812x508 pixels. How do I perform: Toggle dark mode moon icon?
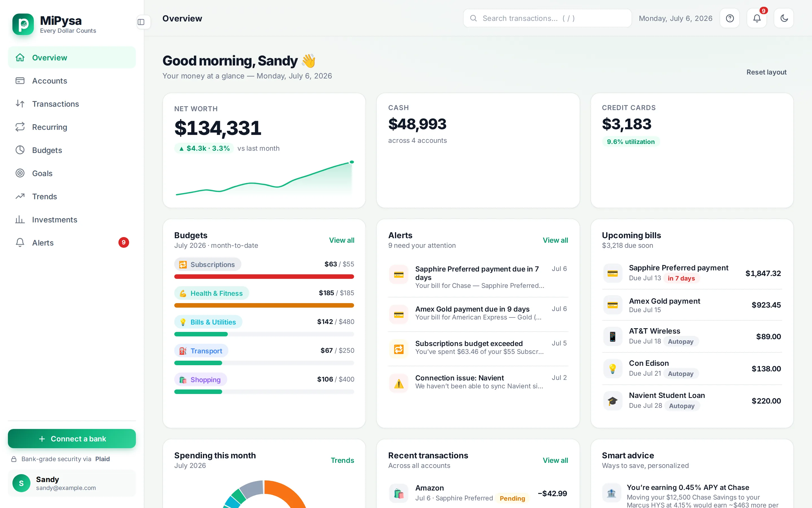click(x=784, y=18)
